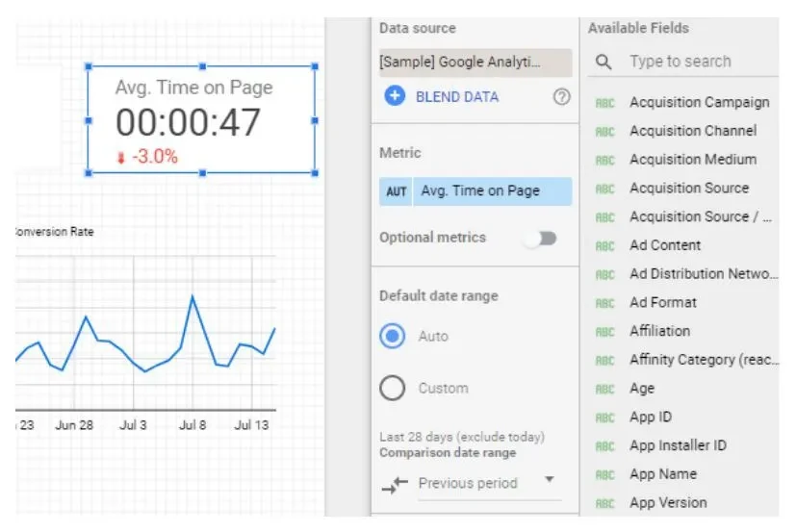Click the 00:00:47 scorecard value
This screenshot has width=796, height=532.
pyautogui.click(x=188, y=122)
